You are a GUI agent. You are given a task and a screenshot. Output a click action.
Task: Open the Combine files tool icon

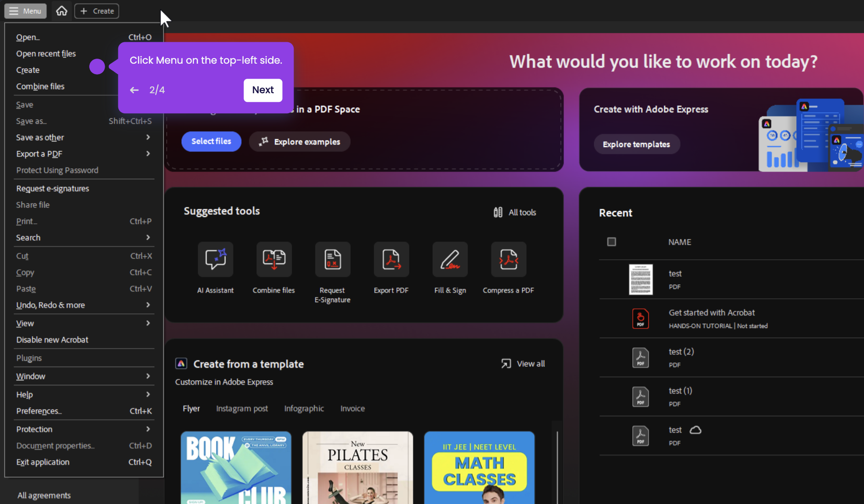tap(274, 259)
